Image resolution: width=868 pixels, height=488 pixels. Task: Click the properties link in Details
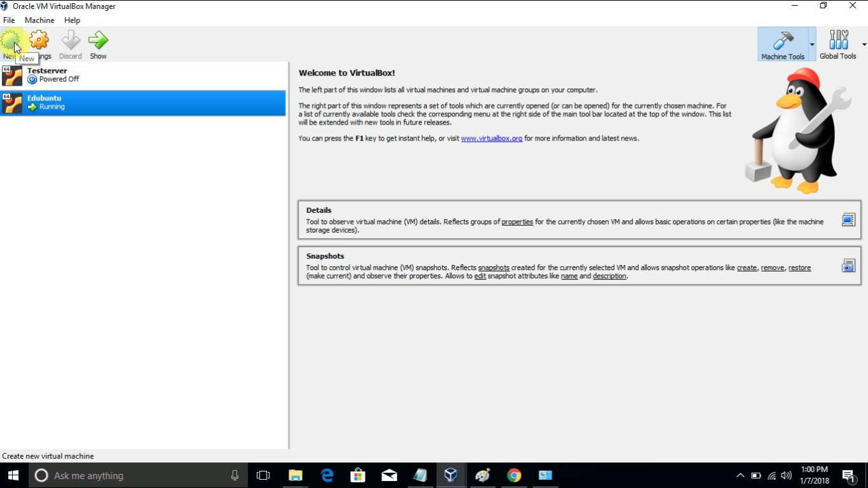pos(517,222)
